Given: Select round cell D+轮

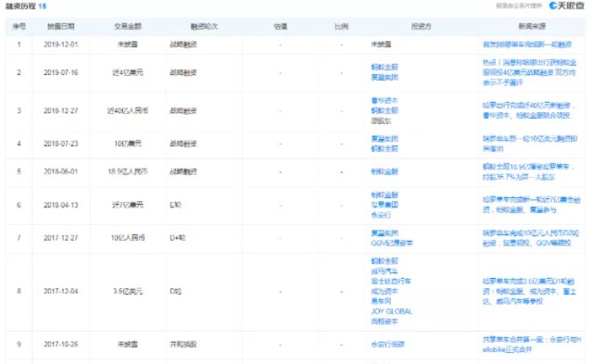Looking at the screenshot, I should (177, 238).
